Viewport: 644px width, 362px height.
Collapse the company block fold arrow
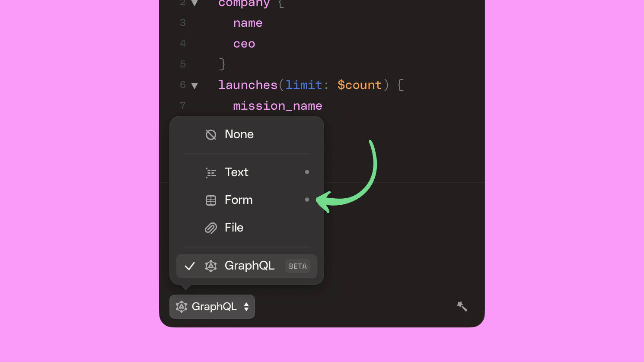194,3
